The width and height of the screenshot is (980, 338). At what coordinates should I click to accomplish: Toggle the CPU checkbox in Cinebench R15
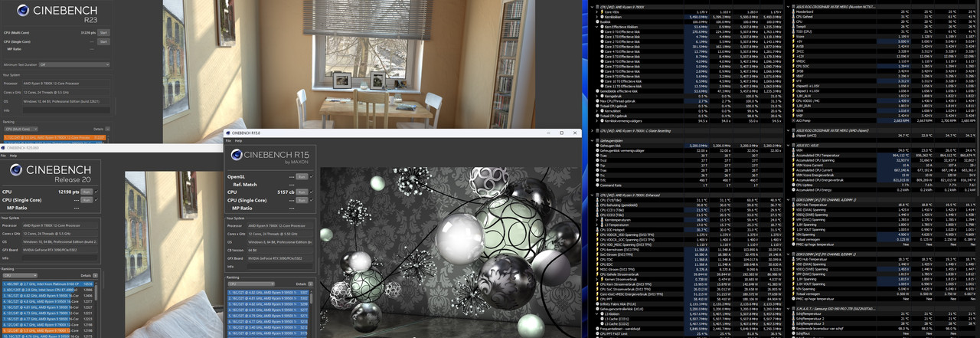(x=311, y=192)
